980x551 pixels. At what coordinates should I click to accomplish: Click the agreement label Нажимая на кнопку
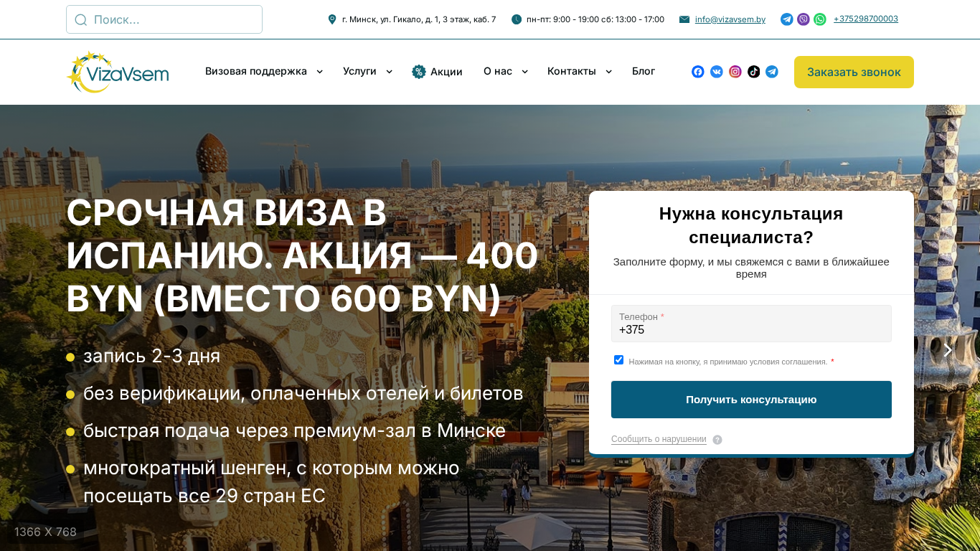click(728, 362)
